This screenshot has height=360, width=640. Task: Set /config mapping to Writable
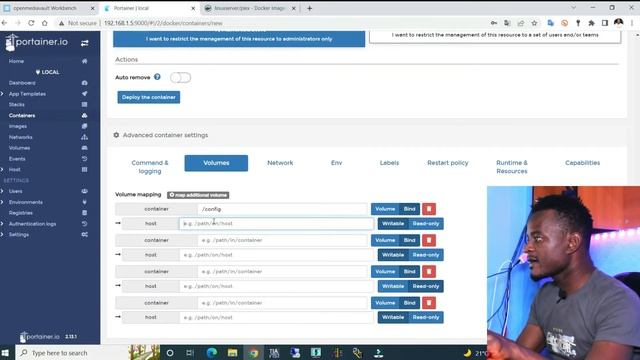click(x=393, y=224)
